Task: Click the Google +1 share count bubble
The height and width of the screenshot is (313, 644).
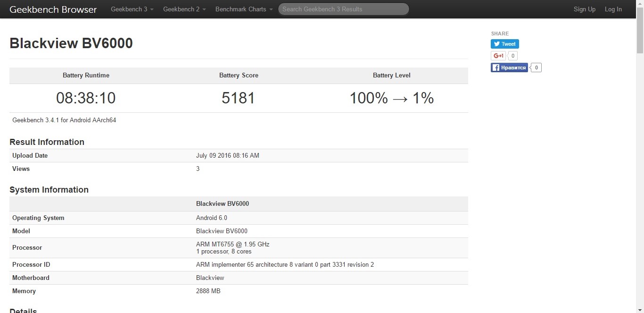Action: [x=512, y=56]
